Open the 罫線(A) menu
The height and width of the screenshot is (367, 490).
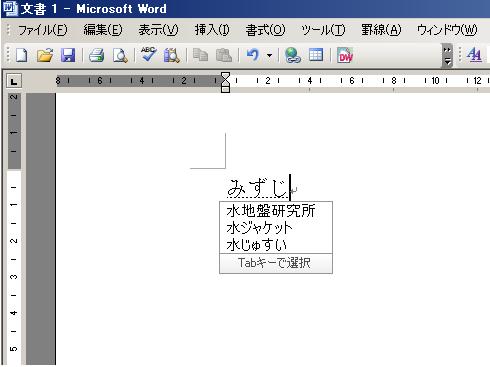[381, 30]
